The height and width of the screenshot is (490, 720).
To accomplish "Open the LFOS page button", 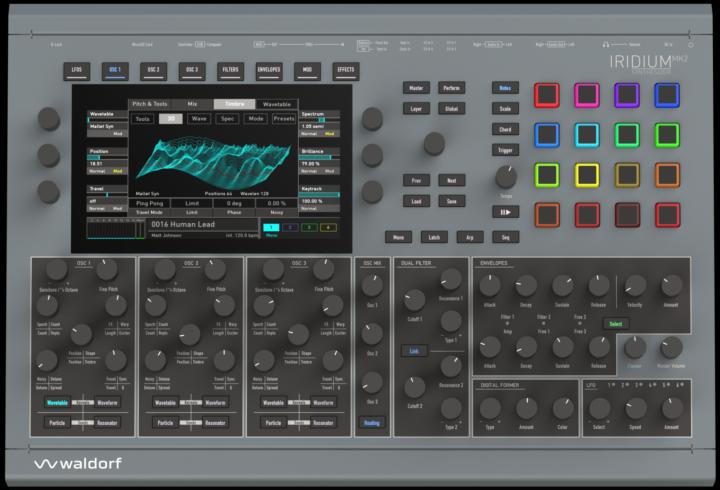I will [x=77, y=71].
